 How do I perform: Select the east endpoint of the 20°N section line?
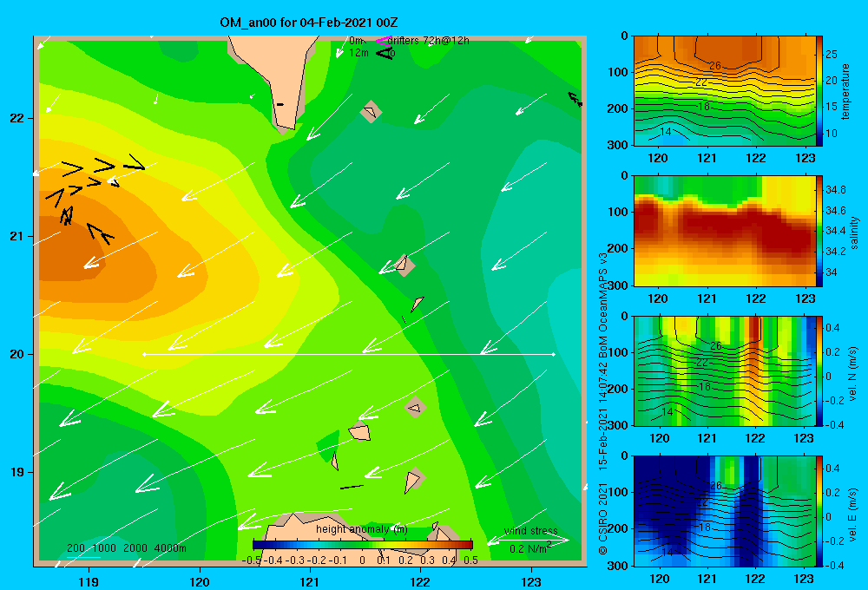click(x=554, y=354)
